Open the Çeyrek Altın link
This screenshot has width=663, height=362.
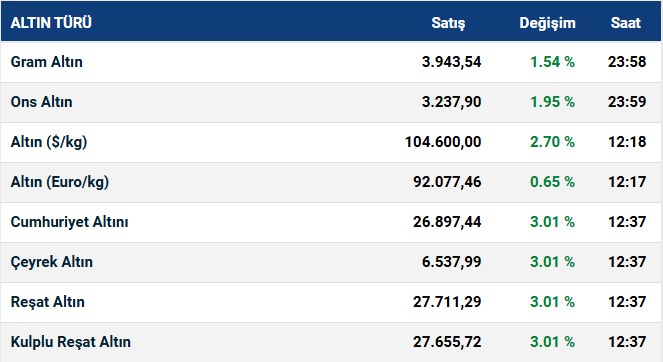click(52, 262)
